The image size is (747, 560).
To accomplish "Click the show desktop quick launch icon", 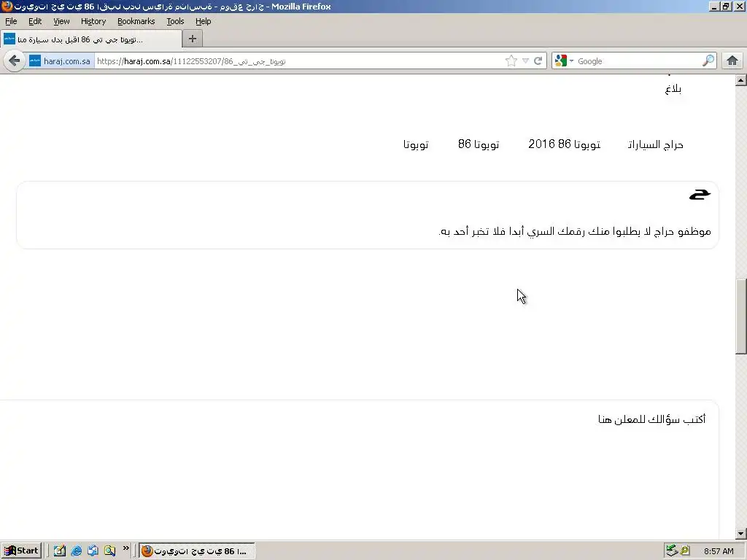I will coord(93,551).
